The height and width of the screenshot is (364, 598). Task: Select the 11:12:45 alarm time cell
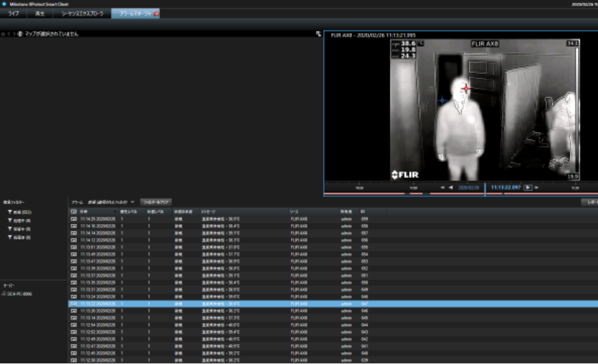tap(98, 353)
